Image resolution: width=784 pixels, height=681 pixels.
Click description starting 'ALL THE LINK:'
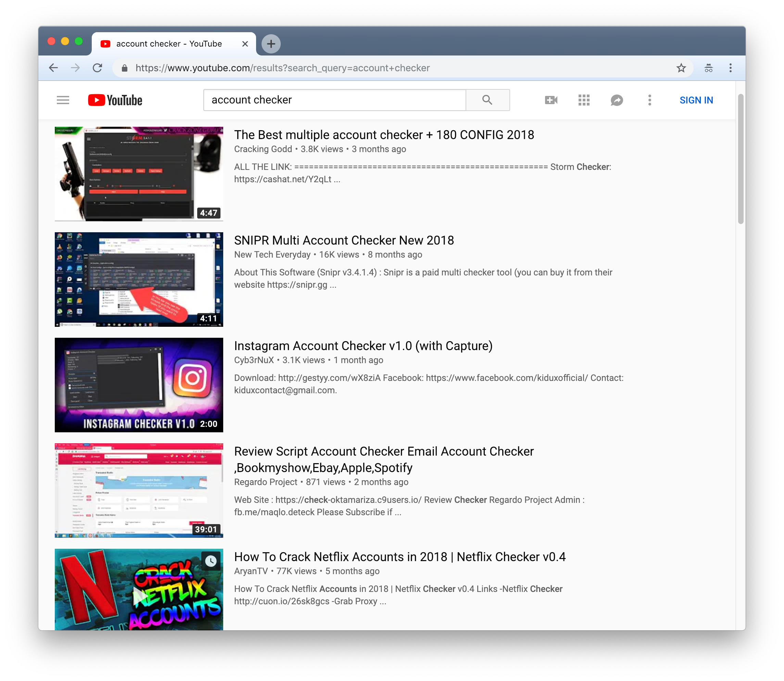(422, 173)
